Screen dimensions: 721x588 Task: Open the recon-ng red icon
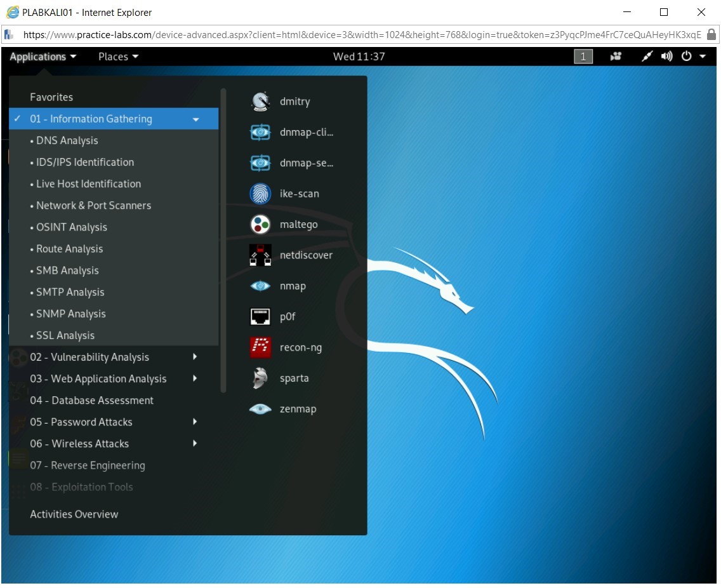pyautogui.click(x=261, y=347)
